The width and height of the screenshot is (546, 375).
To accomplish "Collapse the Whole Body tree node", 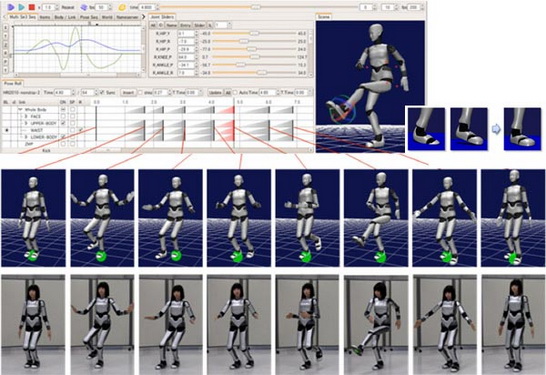I will point(21,110).
